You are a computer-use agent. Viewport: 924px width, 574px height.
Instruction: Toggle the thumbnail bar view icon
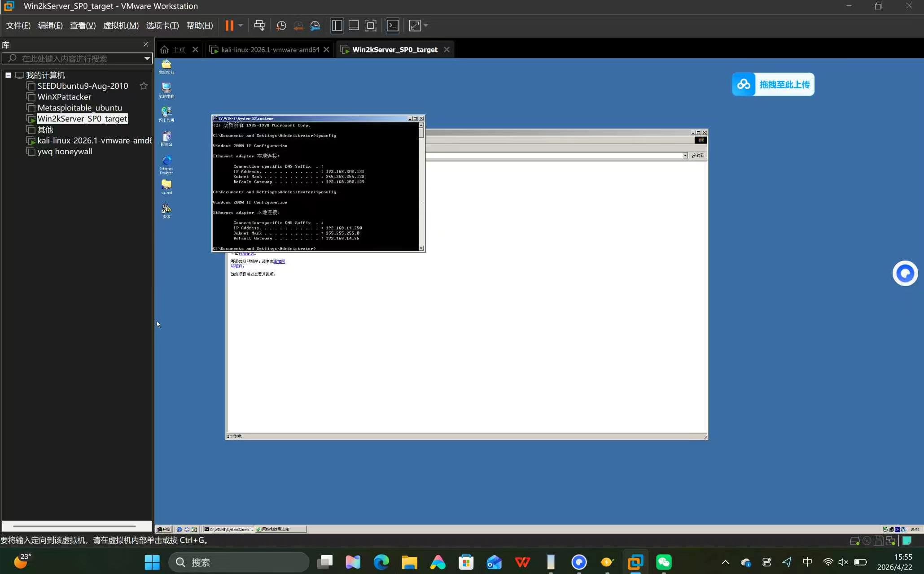click(x=354, y=26)
